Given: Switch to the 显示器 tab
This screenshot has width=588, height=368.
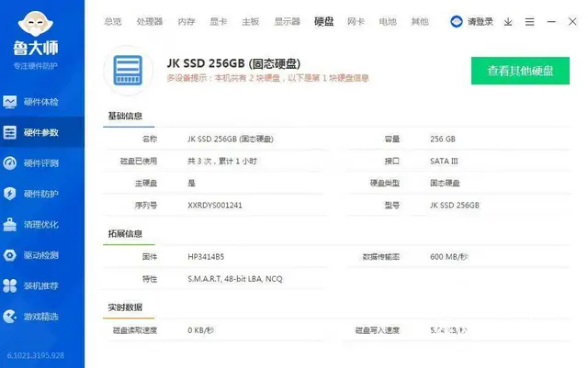Looking at the screenshot, I should coord(288,22).
